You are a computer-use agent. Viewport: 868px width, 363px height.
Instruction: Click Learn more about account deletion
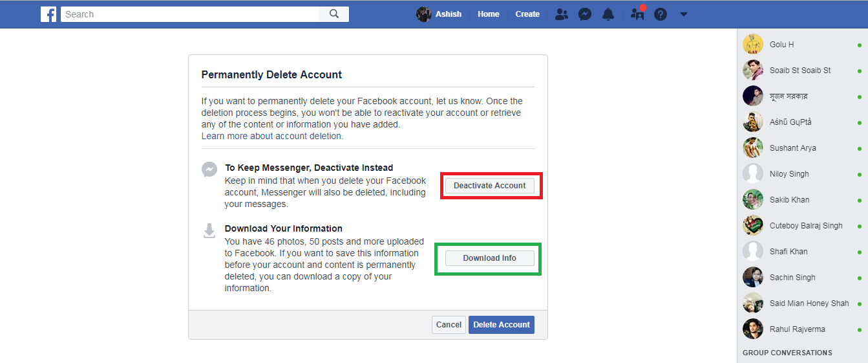pos(272,137)
